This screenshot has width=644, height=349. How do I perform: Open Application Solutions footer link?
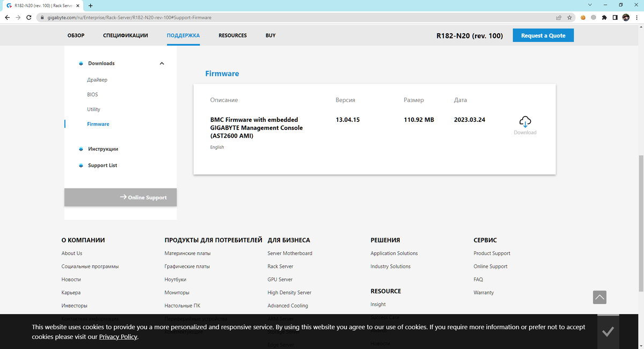pyautogui.click(x=394, y=253)
